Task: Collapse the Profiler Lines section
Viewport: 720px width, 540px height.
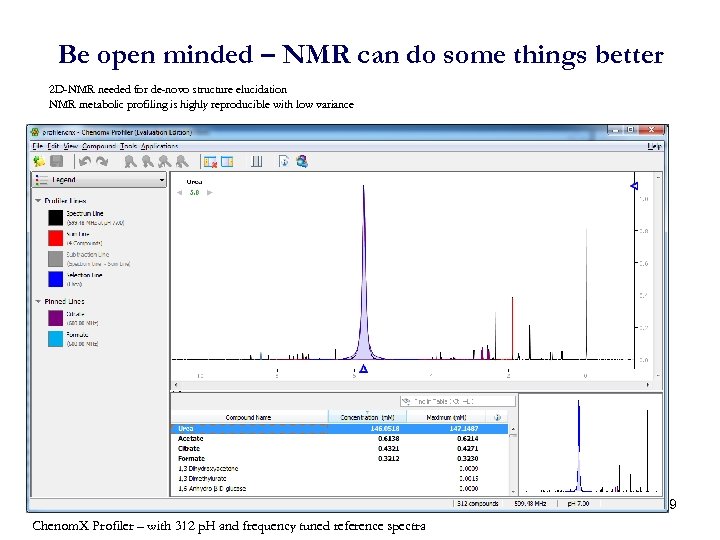Action: (38, 201)
